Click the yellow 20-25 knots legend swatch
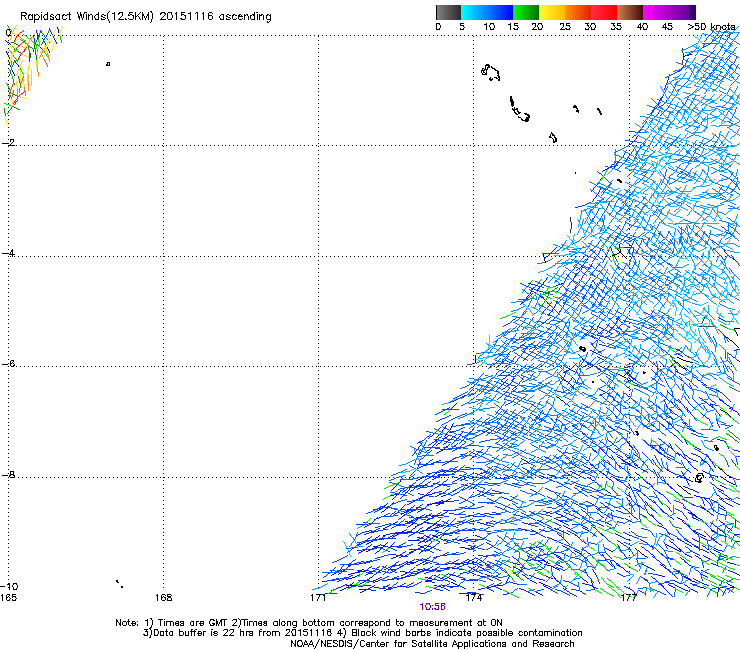740x650 pixels. coord(552,12)
